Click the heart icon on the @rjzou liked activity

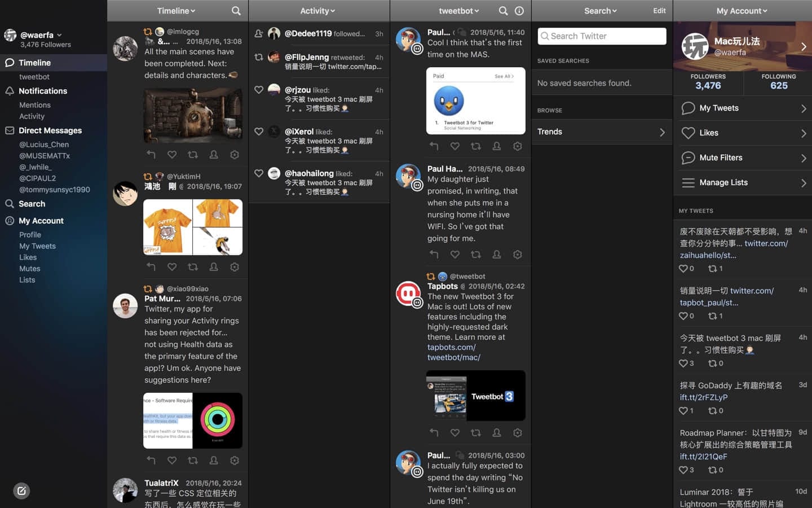point(259,89)
